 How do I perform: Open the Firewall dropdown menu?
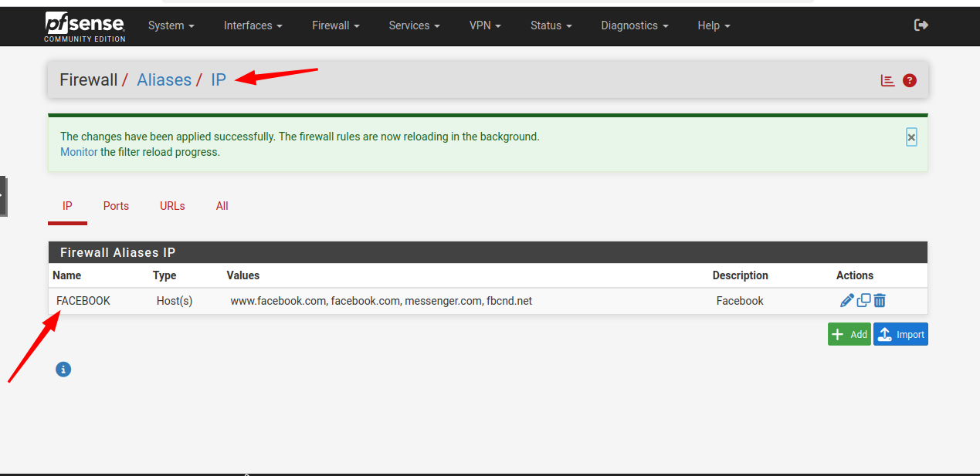click(x=335, y=25)
